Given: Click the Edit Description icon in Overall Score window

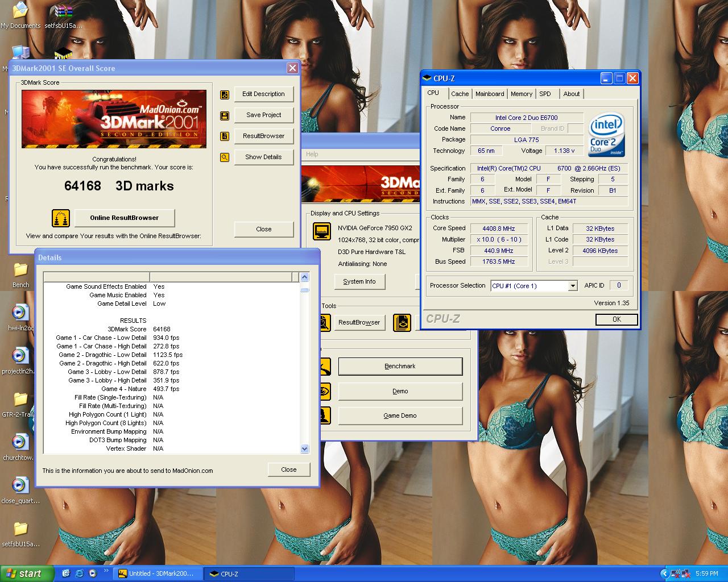Looking at the screenshot, I should [x=225, y=94].
